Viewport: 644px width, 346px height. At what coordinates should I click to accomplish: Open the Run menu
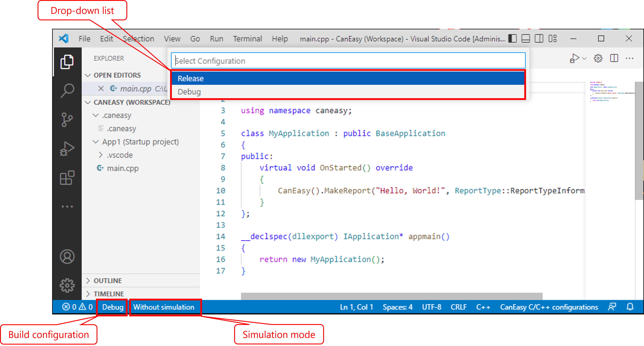click(x=216, y=39)
